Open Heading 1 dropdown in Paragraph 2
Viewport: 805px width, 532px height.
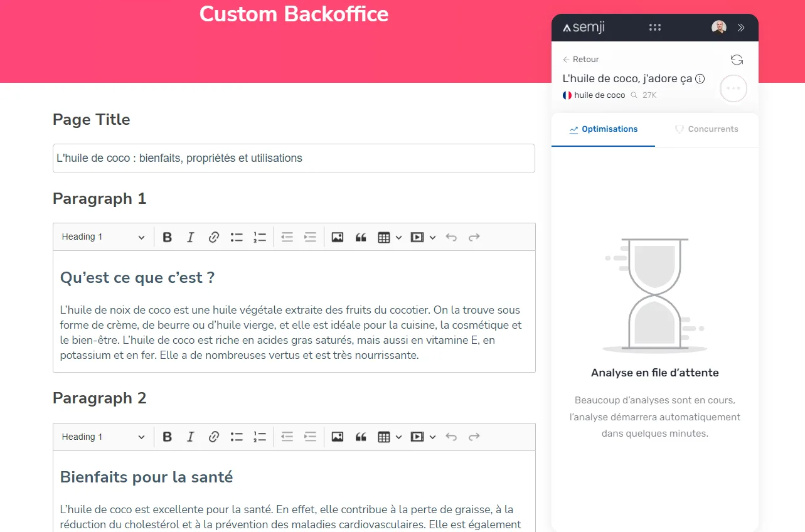coord(104,437)
